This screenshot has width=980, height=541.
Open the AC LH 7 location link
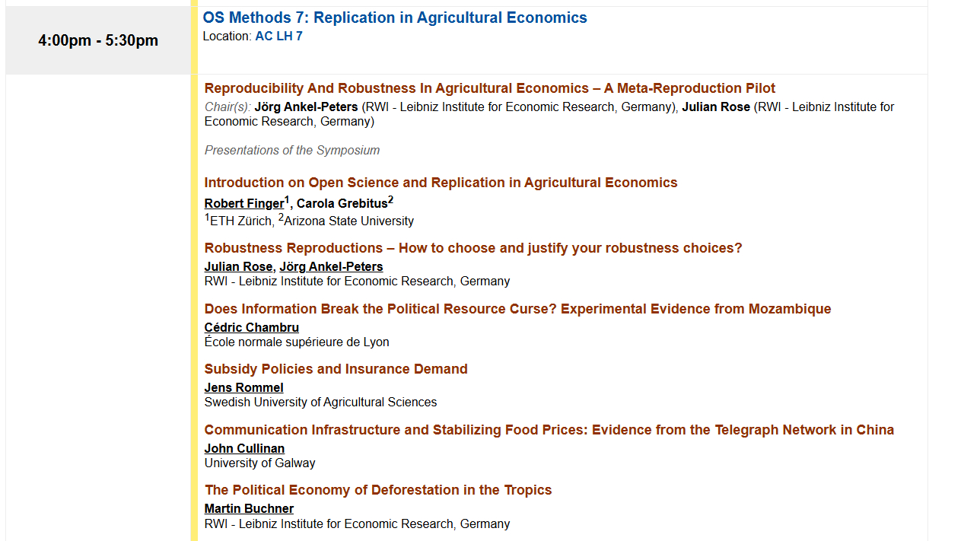(278, 36)
